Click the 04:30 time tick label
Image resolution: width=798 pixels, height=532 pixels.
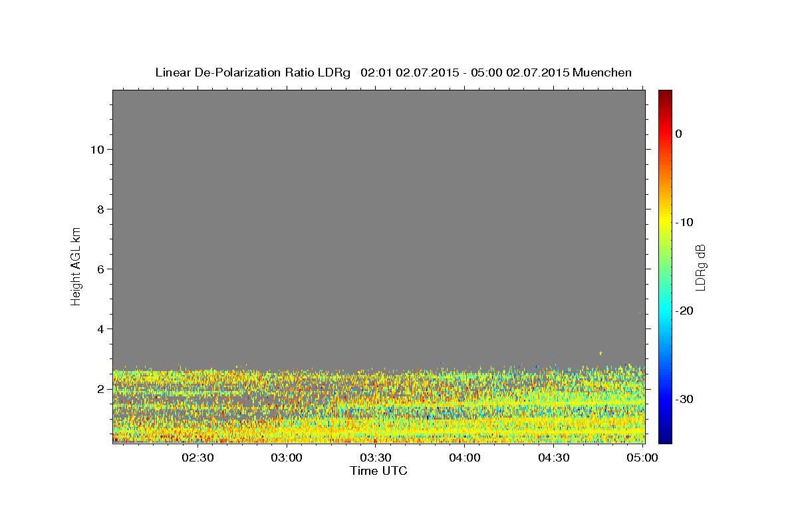[553, 458]
